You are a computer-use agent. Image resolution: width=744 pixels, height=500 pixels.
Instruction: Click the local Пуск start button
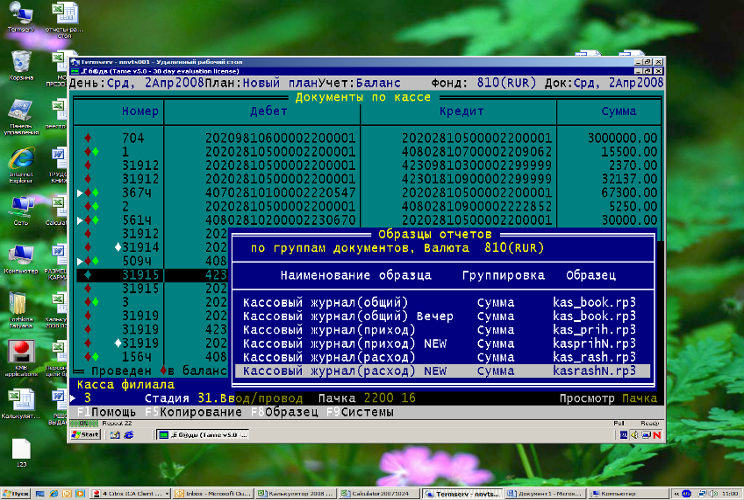16,493
